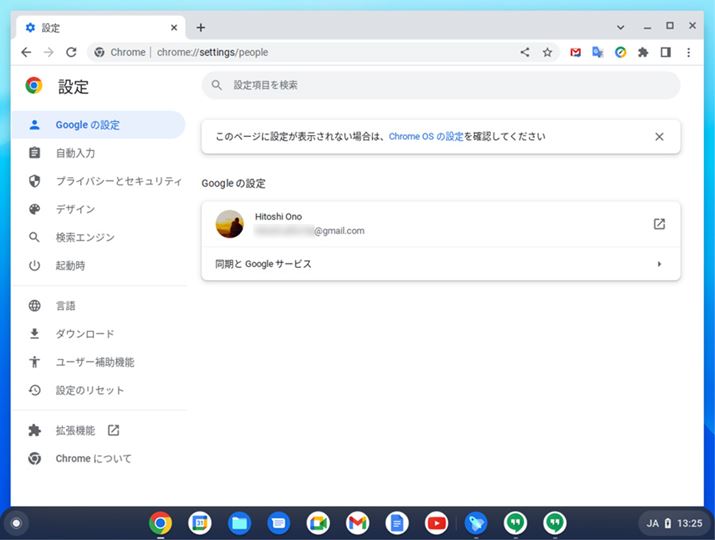Open Google Meet from the shelf
Viewport: 715px width, 540px height.
318,523
